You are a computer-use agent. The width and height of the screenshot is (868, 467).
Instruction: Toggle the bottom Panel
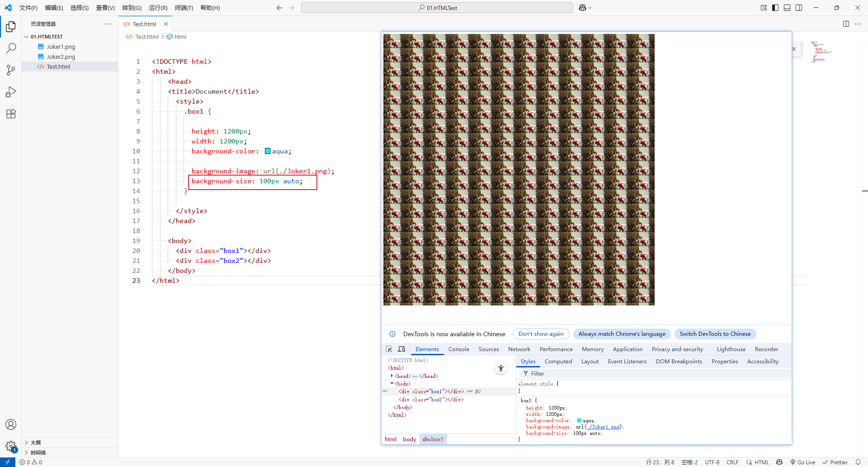[x=787, y=8]
